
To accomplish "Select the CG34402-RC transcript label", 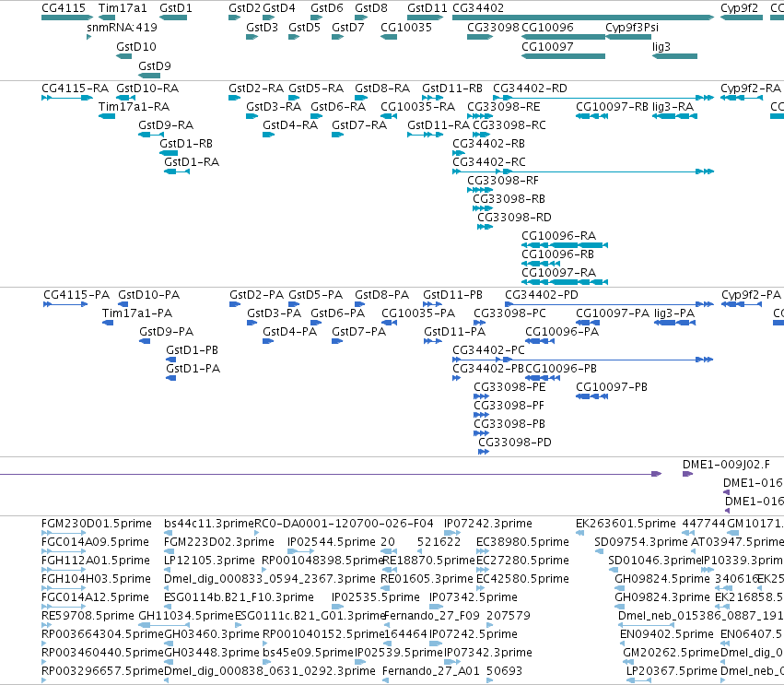I will [x=489, y=162].
